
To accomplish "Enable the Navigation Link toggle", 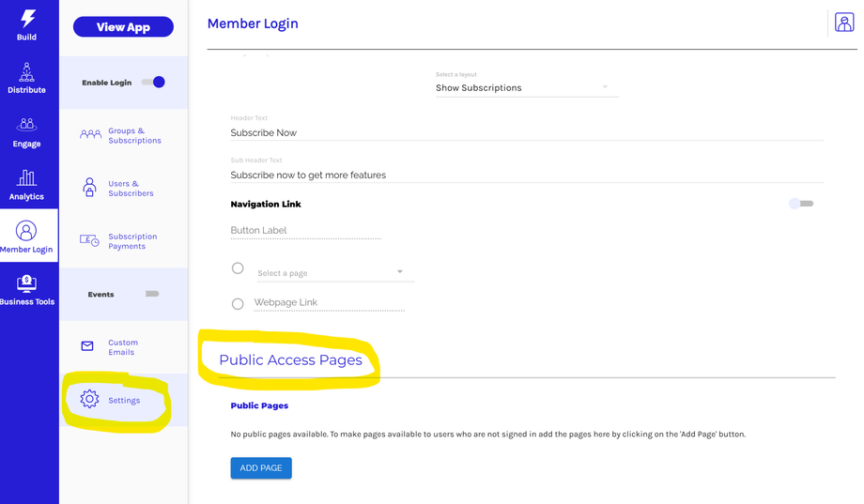I will coord(801,204).
